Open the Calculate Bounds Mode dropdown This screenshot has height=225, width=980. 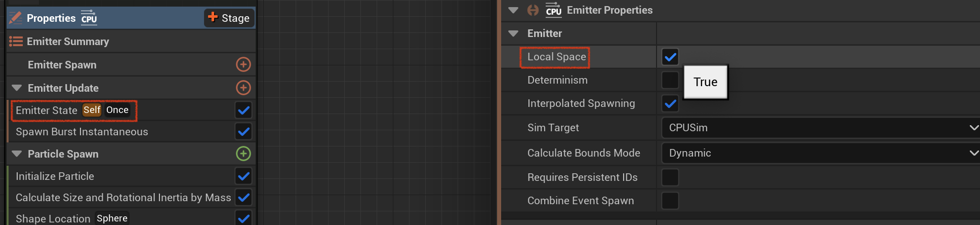click(821, 153)
